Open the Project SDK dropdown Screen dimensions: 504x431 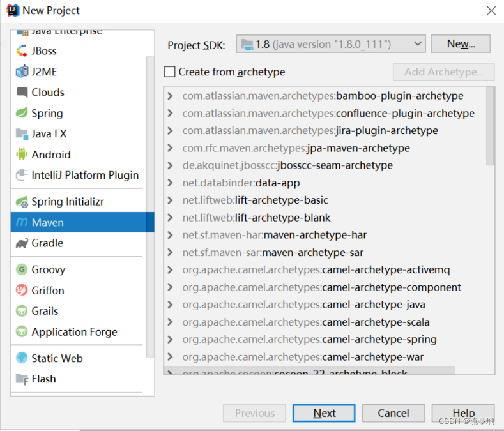pyautogui.click(x=331, y=43)
